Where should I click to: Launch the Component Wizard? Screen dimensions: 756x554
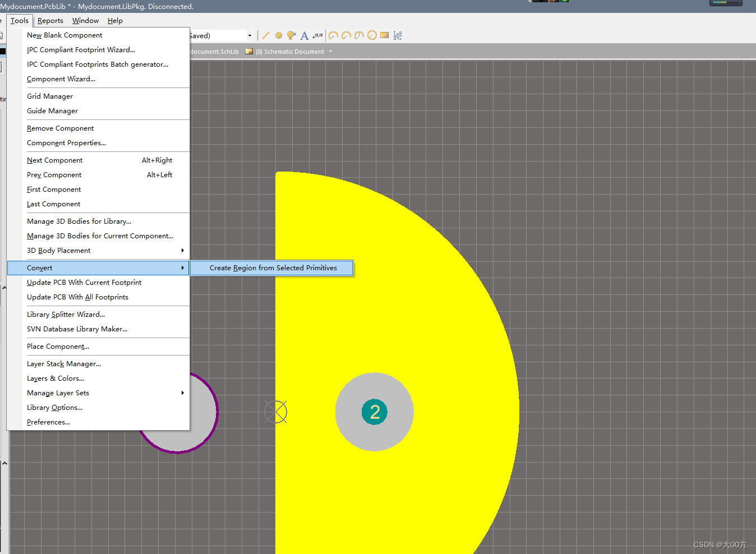tap(61, 79)
